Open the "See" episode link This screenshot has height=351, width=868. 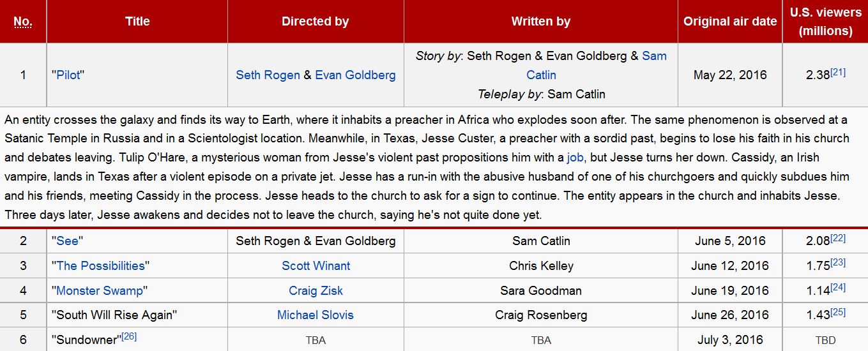click(x=67, y=241)
